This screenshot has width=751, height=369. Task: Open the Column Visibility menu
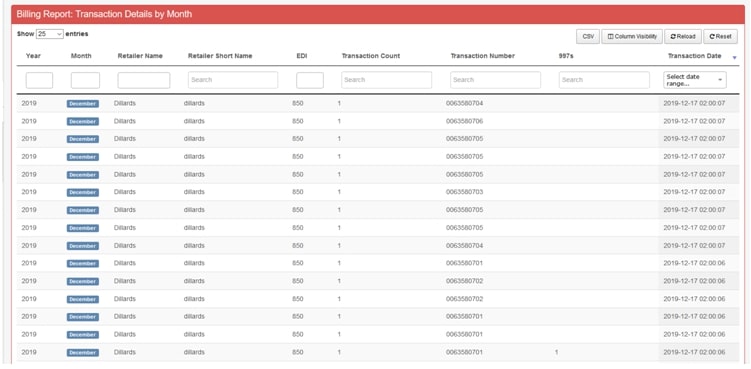coord(632,36)
